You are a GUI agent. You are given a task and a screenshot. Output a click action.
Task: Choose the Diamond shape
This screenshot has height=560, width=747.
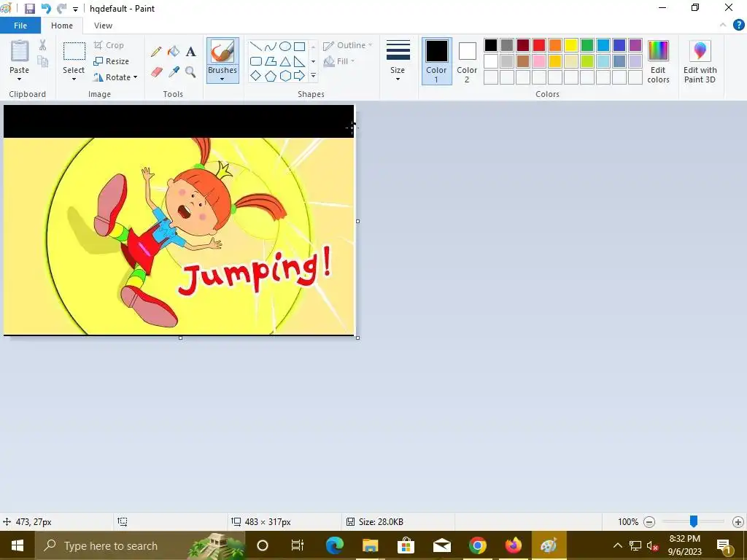256,76
